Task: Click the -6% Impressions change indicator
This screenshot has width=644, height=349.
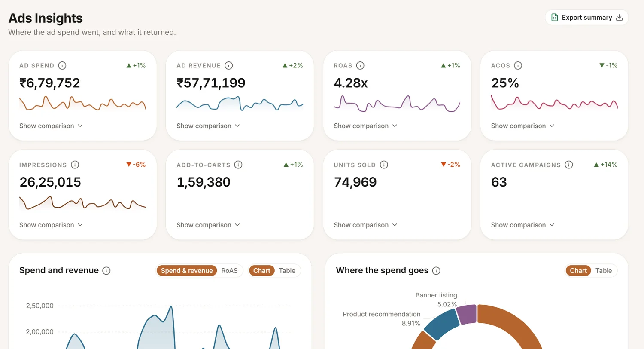Action: pyautogui.click(x=136, y=165)
